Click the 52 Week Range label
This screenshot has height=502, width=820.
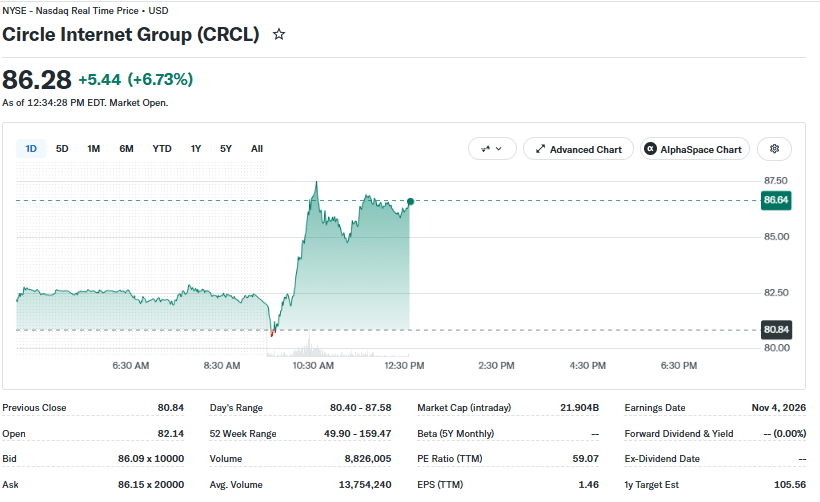click(x=243, y=434)
